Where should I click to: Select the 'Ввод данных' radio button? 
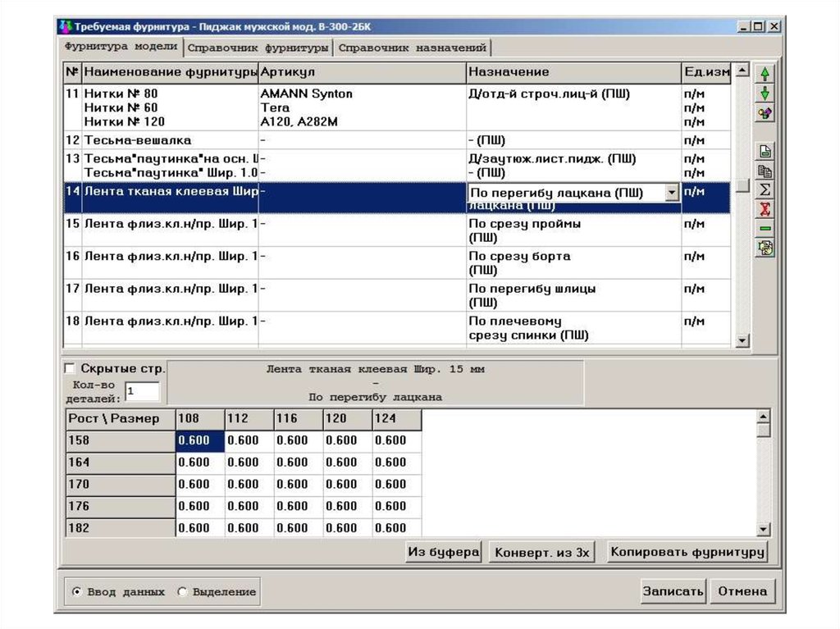point(76,591)
